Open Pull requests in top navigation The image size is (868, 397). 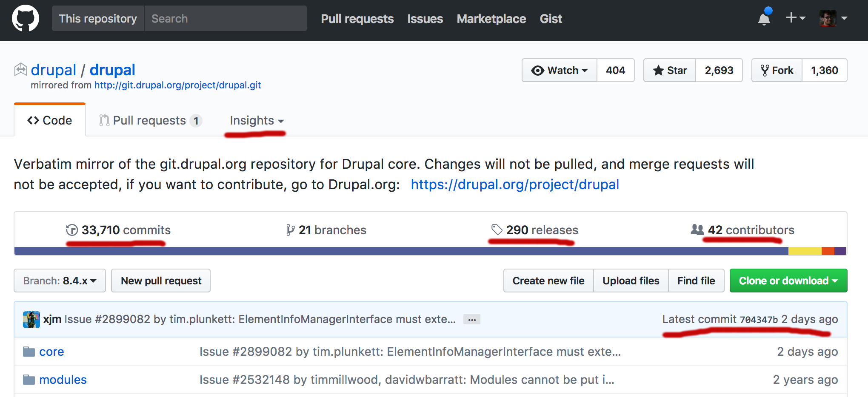tap(357, 19)
